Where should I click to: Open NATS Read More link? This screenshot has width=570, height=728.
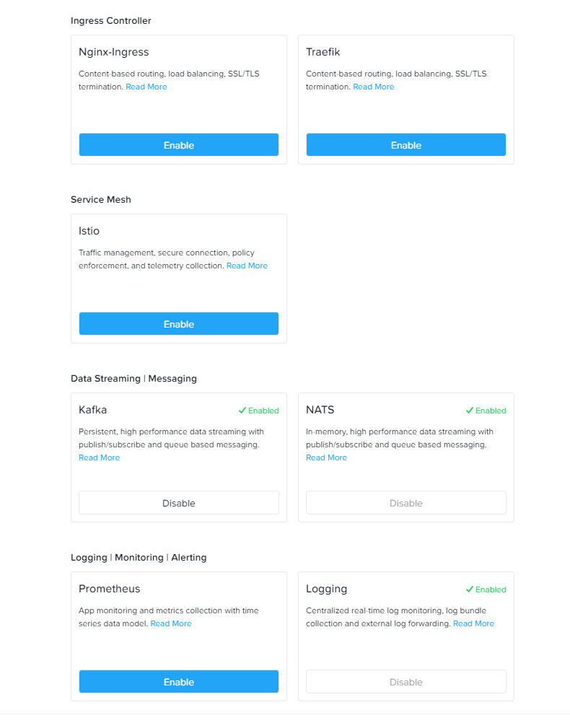coord(326,457)
